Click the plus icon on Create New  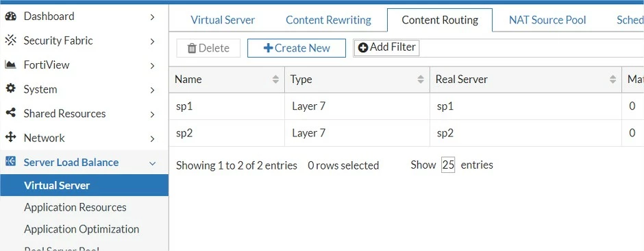tap(268, 48)
